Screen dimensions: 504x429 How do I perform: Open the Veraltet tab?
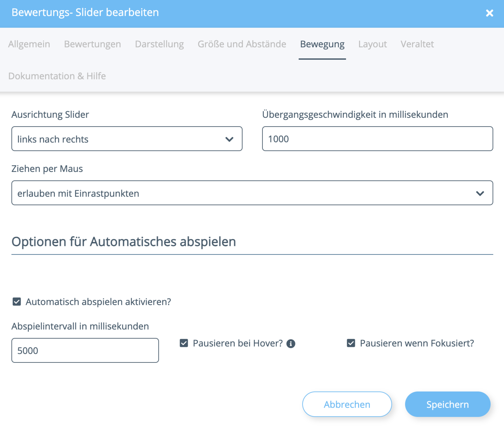[x=417, y=44]
